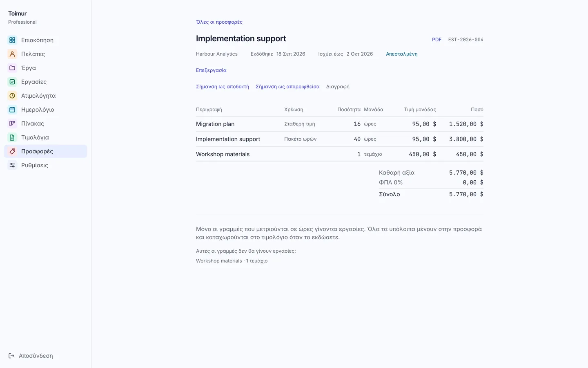Click the Προσφορές tag icon

(x=12, y=151)
